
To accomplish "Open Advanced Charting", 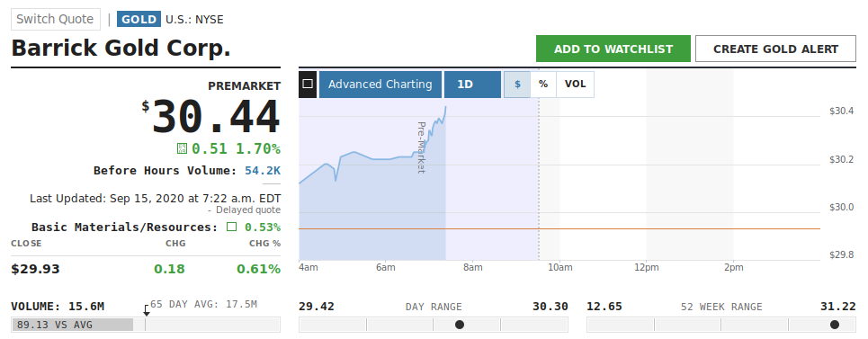I will [380, 84].
